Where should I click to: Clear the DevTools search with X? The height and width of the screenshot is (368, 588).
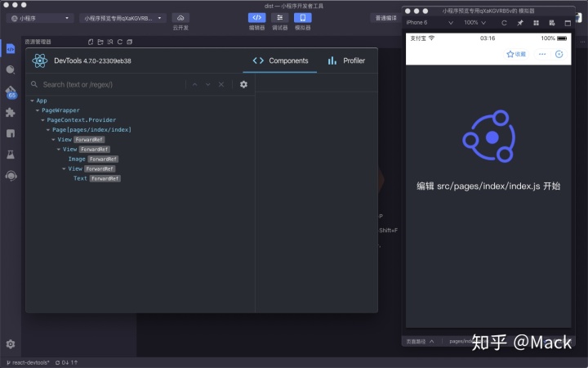(221, 84)
